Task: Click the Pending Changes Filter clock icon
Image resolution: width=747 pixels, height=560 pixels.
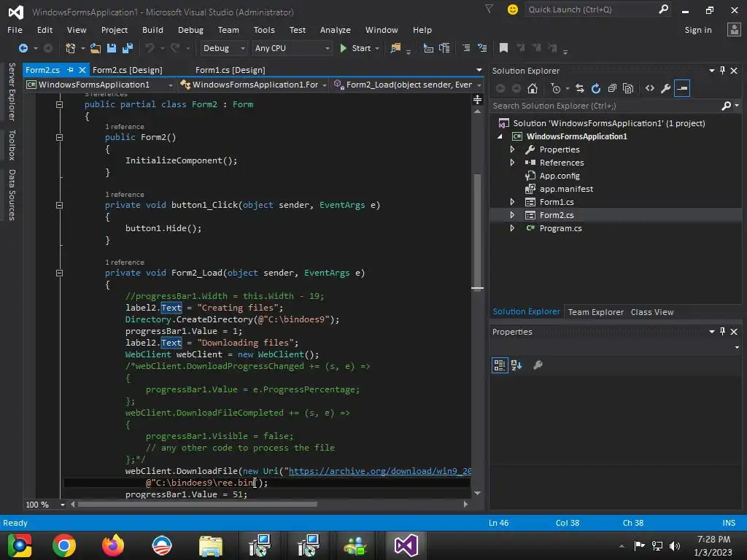Action: click(555, 88)
